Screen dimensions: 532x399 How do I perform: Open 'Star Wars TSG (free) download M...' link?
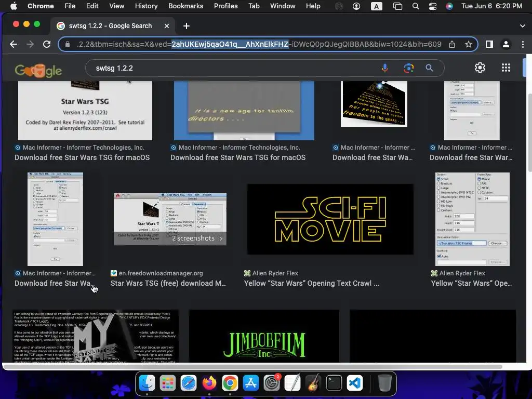168,283
